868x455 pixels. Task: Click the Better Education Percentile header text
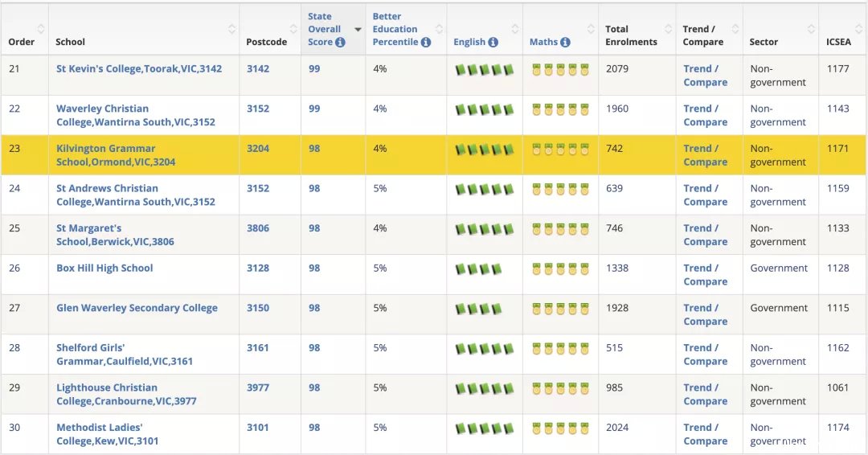395,29
